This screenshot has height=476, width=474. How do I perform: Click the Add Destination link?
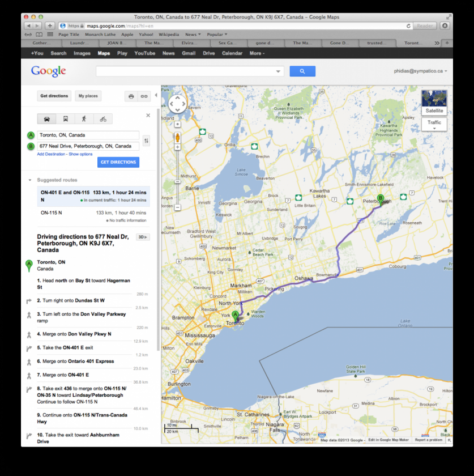pyautogui.click(x=52, y=154)
